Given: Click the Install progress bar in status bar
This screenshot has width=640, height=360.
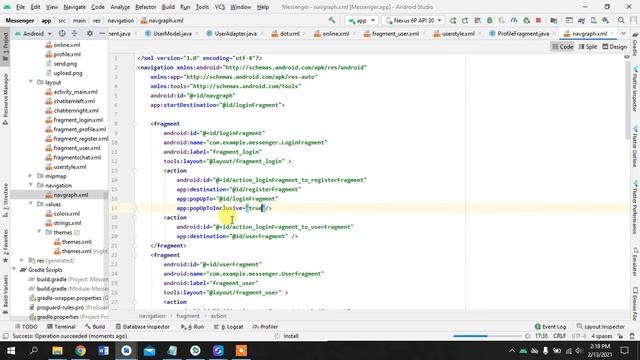Looking at the screenshot, I should point(487,336).
